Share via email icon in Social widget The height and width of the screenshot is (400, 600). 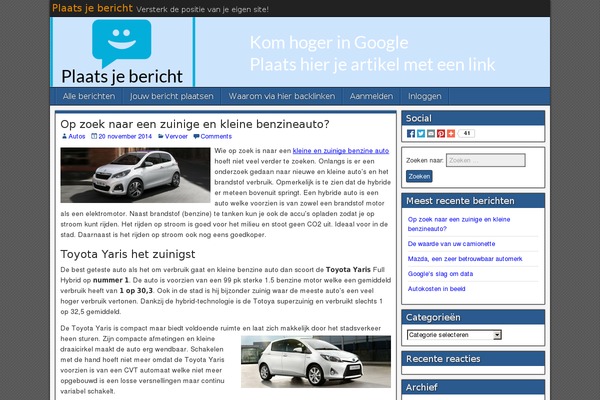point(431,134)
